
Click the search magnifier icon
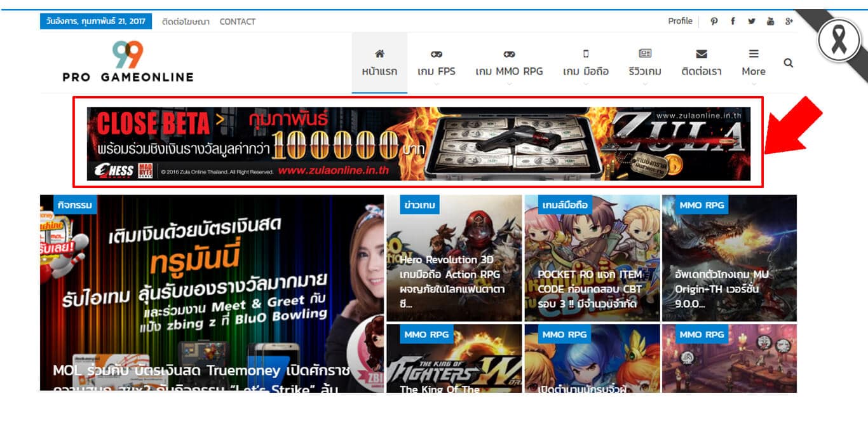789,63
